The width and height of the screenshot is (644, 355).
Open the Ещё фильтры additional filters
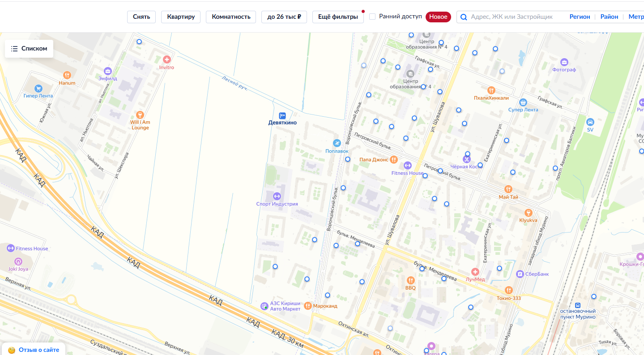tap(338, 17)
